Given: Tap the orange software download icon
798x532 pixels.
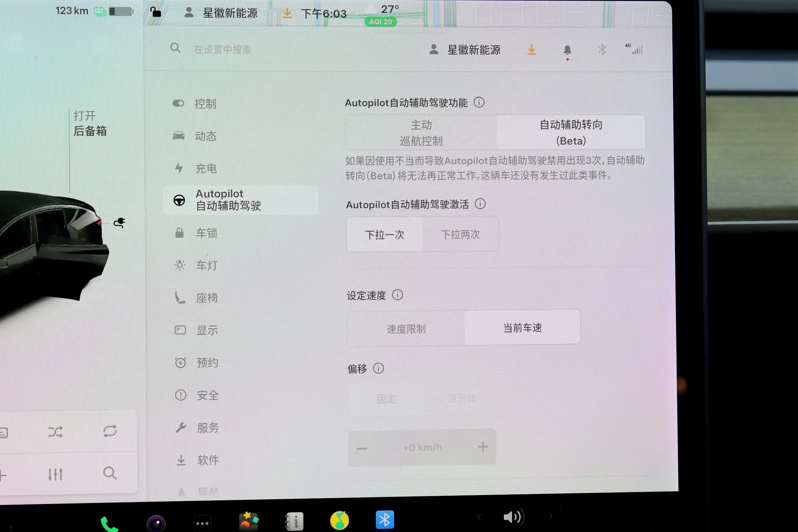Looking at the screenshot, I should 531,50.
